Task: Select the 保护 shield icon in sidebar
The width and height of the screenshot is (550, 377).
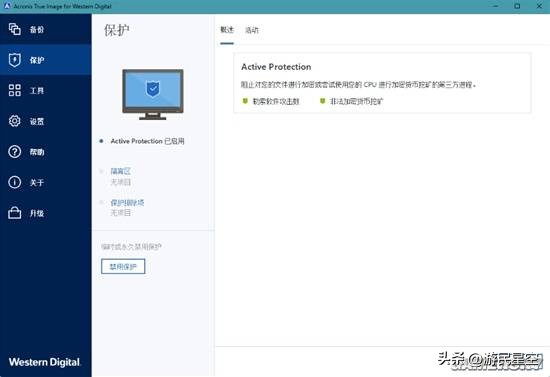Action: tap(14, 60)
